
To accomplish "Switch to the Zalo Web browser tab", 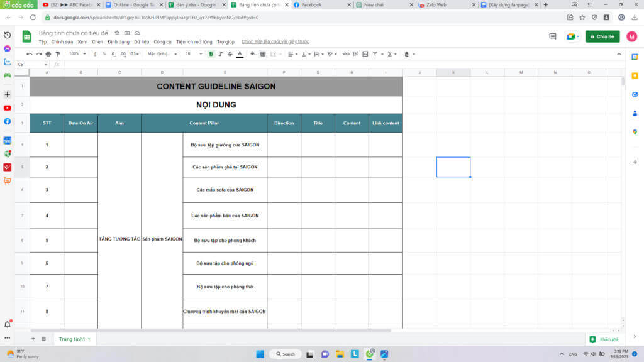I will 447,4.
